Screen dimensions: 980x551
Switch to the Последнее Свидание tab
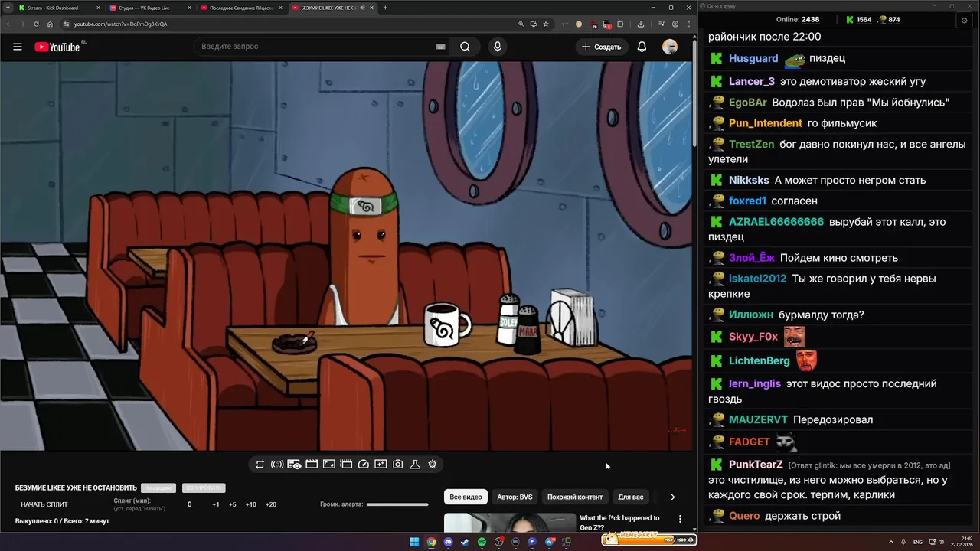tap(241, 8)
